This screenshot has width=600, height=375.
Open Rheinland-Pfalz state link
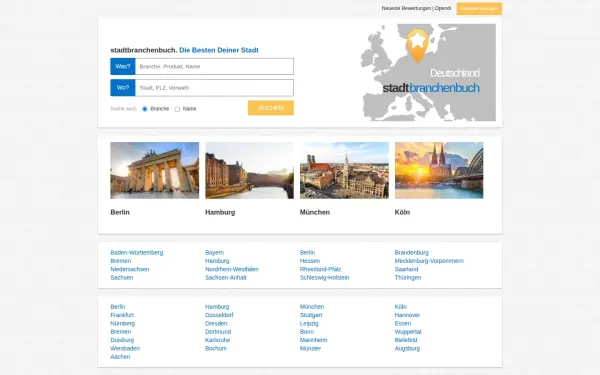tap(320, 269)
